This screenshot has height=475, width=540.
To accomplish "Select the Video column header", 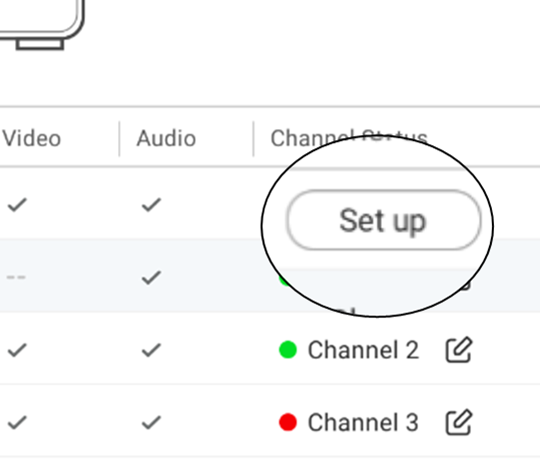I will tap(31, 138).
